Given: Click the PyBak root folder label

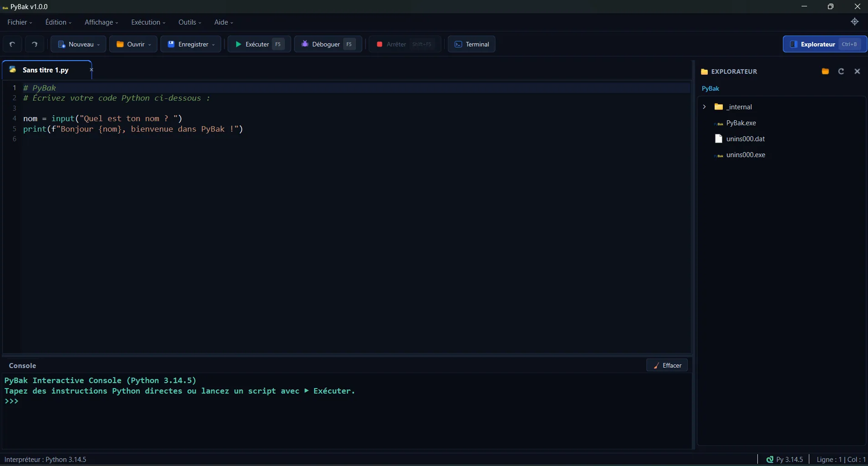Looking at the screenshot, I should click(x=710, y=88).
